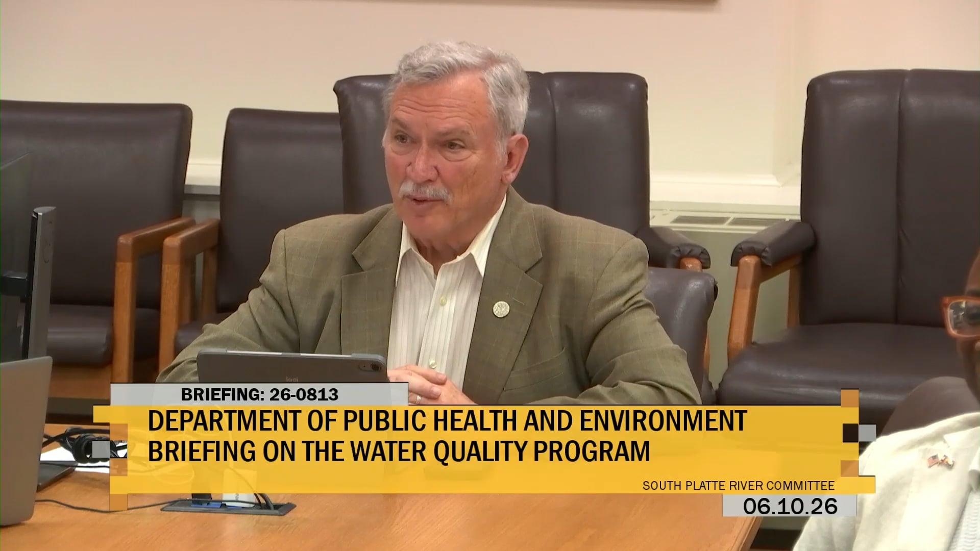Select the Department of Public Health headline
The width and height of the screenshot is (980, 551).
click(447, 422)
